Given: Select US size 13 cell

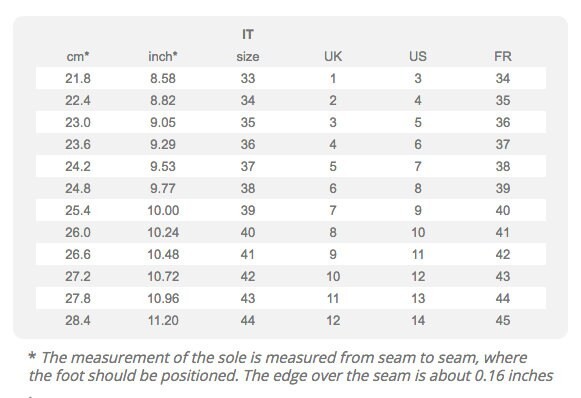Looking at the screenshot, I should (418, 298).
